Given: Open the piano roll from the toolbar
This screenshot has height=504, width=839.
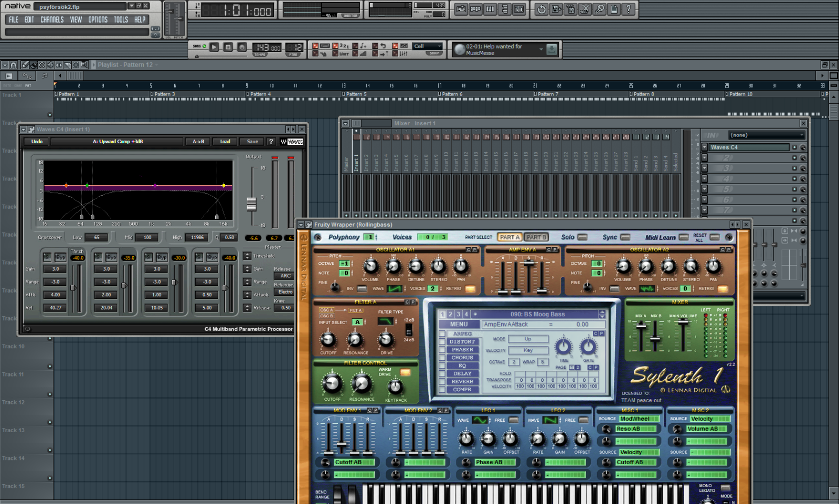Looking at the screenshot, I should point(490,9).
